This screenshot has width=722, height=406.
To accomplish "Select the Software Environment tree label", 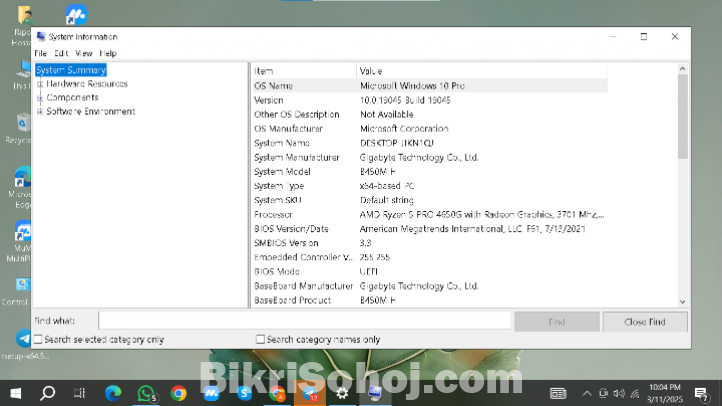I will pyautogui.click(x=91, y=111).
